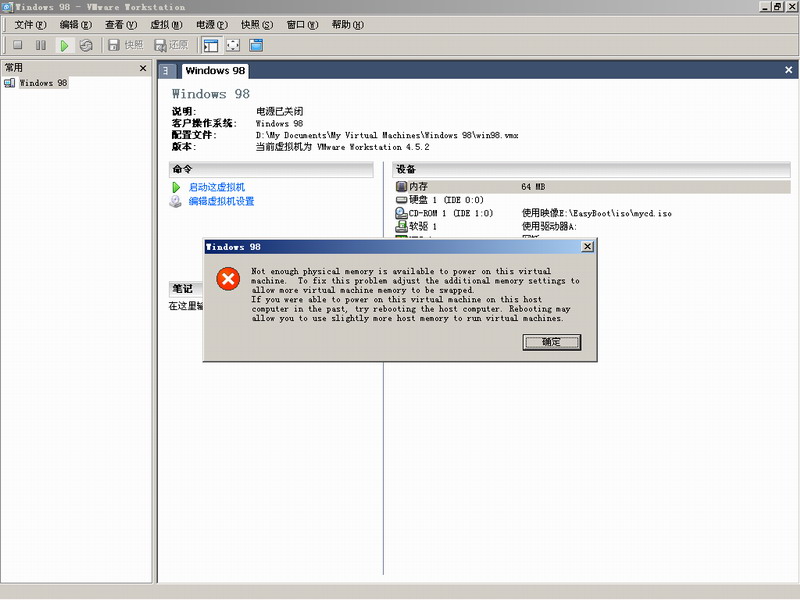The width and height of the screenshot is (800, 600).
Task: Click the 使用驱动器A: text
Action: 549,227
